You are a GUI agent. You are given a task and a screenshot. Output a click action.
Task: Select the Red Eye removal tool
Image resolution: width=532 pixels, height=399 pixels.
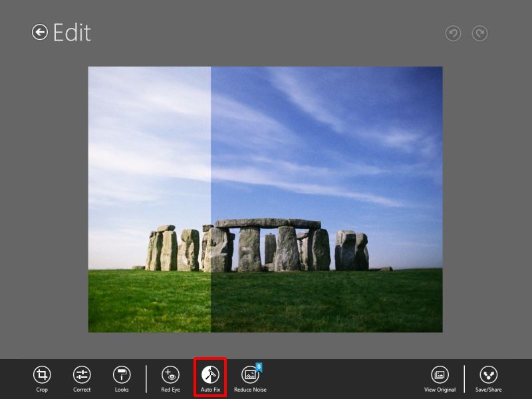[x=170, y=379]
